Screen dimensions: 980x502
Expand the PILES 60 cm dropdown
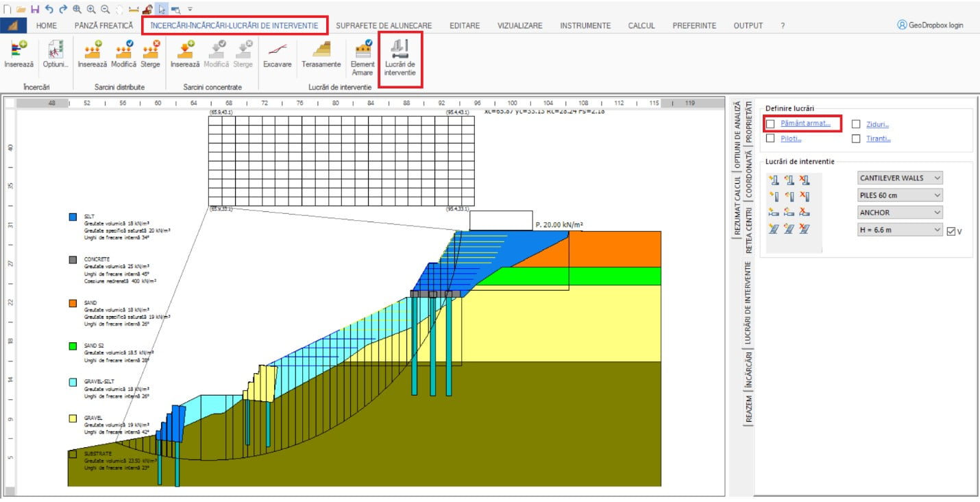pyautogui.click(x=900, y=195)
